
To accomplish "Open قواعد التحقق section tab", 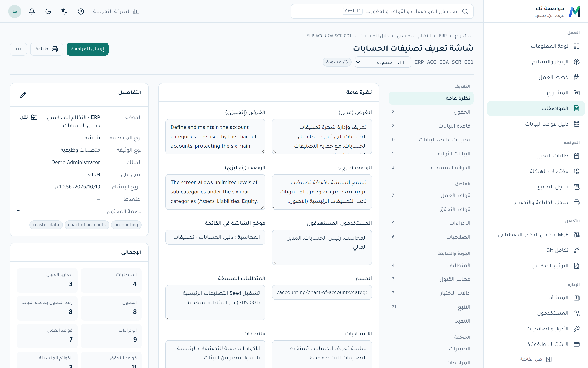I will point(431,209).
